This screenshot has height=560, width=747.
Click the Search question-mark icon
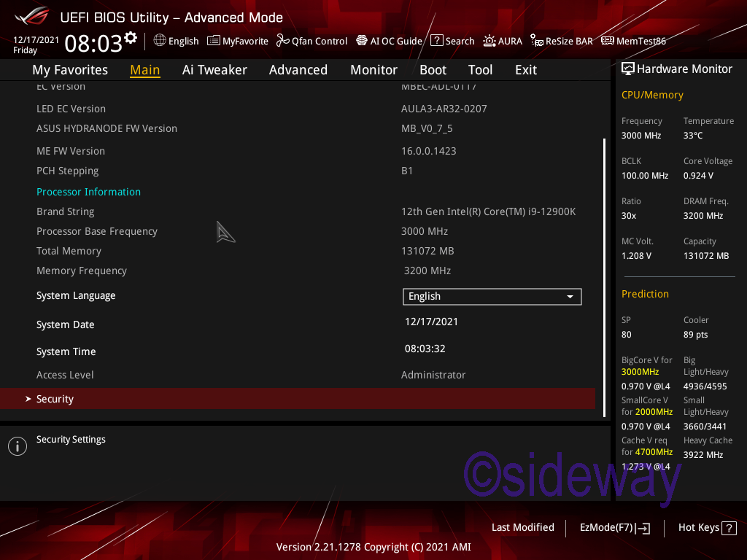(x=436, y=41)
